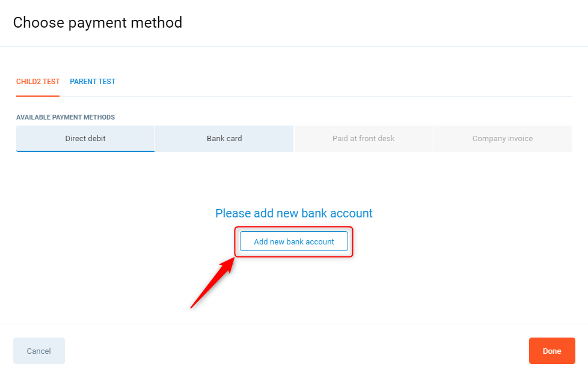Screen dimensions: 588x379
Task: Click the blue-underlined Direct debit tab
Action: [85, 139]
